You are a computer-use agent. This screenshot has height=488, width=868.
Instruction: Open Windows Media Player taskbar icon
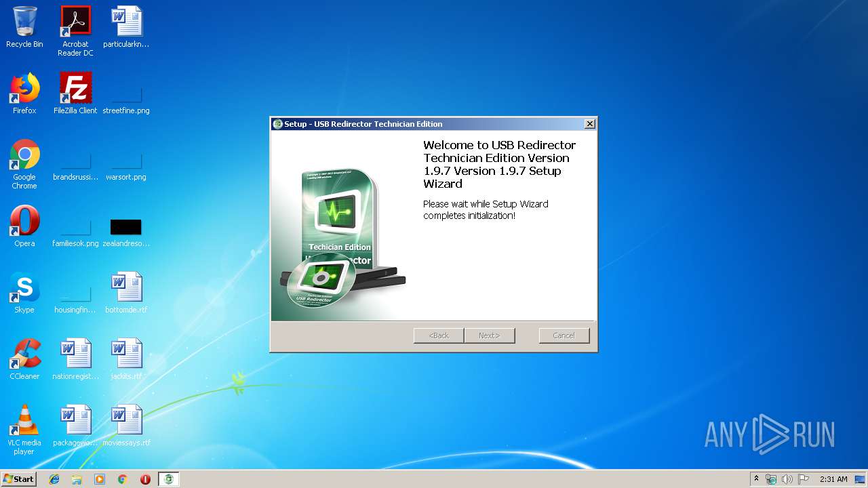click(x=100, y=479)
